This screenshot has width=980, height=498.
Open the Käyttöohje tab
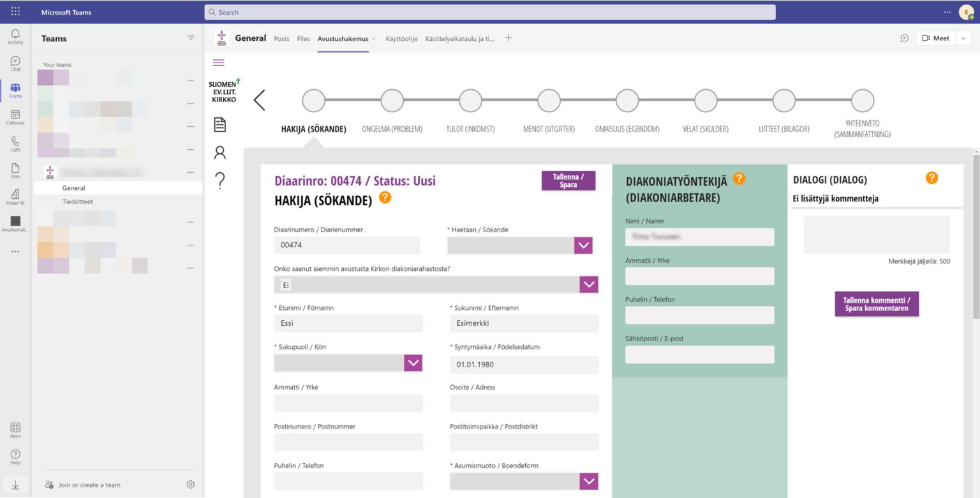pos(401,38)
